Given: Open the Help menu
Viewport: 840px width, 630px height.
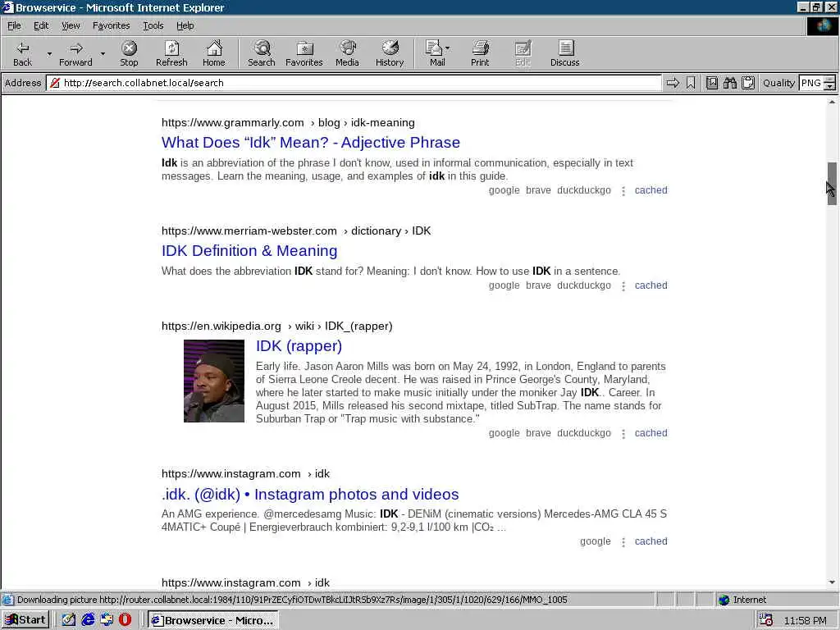Looking at the screenshot, I should pos(185,25).
